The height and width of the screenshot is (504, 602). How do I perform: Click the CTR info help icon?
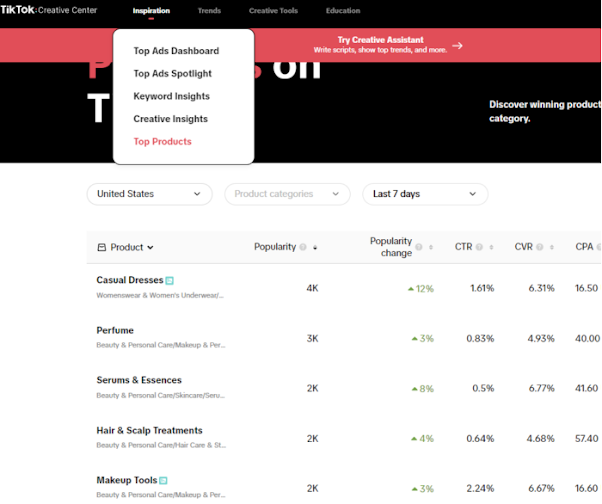tap(479, 247)
